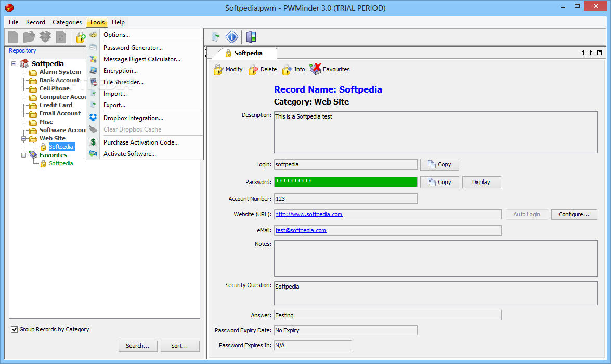Click Delete record padlock button
Viewport: 611px width, 364px height.
tap(263, 69)
